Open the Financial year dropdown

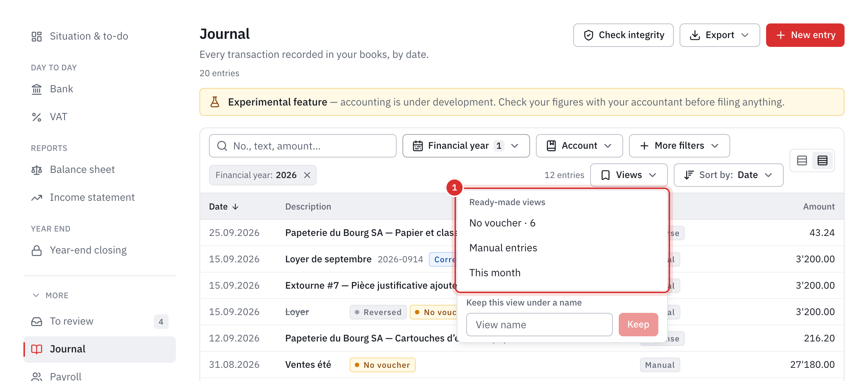point(466,146)
